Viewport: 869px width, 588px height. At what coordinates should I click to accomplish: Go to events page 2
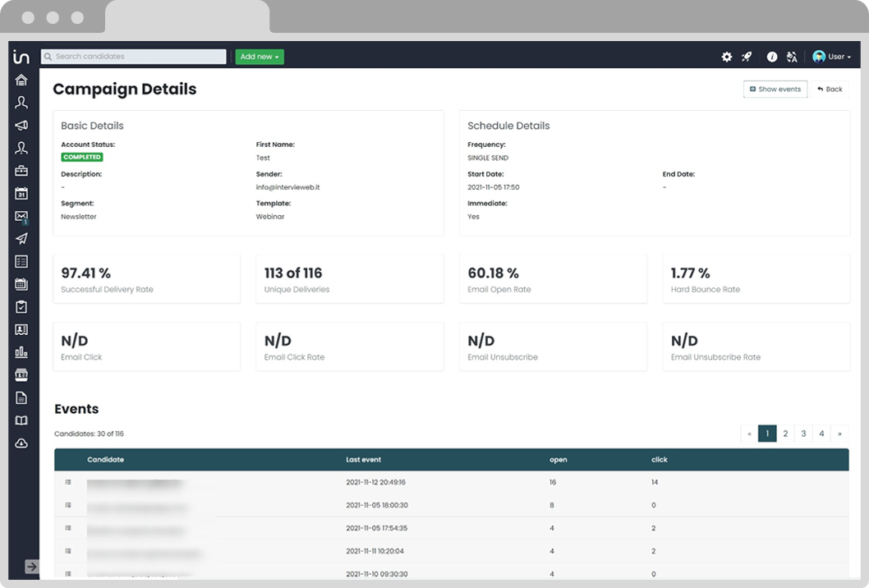tap(785, 434)
